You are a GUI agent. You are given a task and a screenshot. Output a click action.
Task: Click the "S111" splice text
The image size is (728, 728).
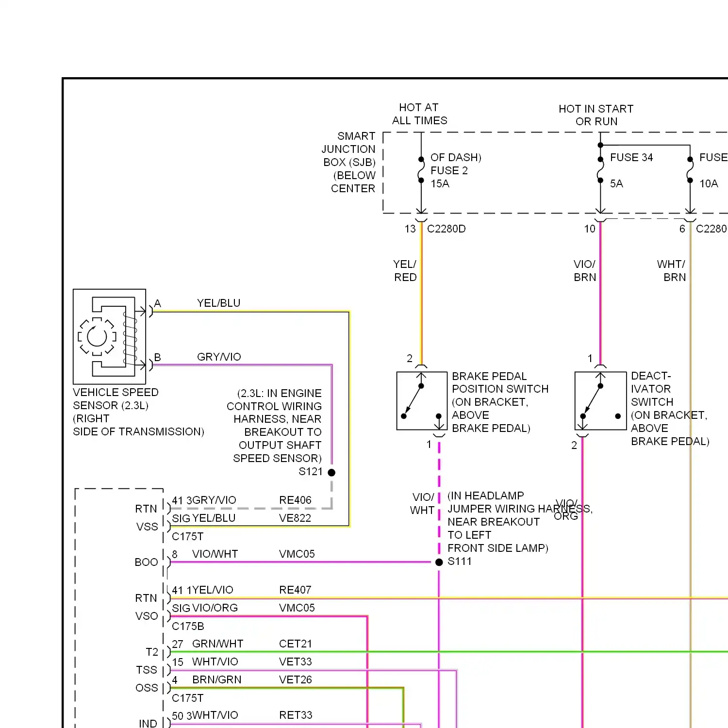point(459,561)
